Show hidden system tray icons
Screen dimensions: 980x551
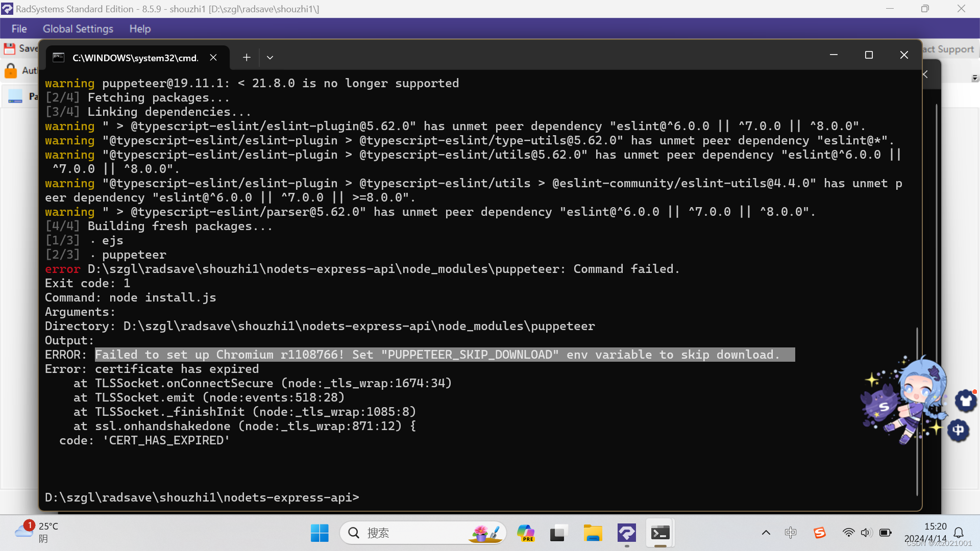[766, 533]
